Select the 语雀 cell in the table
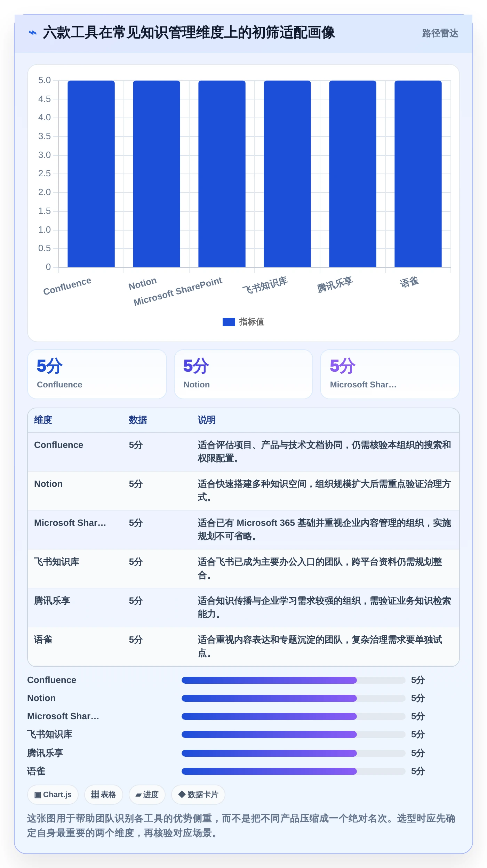487x868 pixels. [x=43, y=640]
